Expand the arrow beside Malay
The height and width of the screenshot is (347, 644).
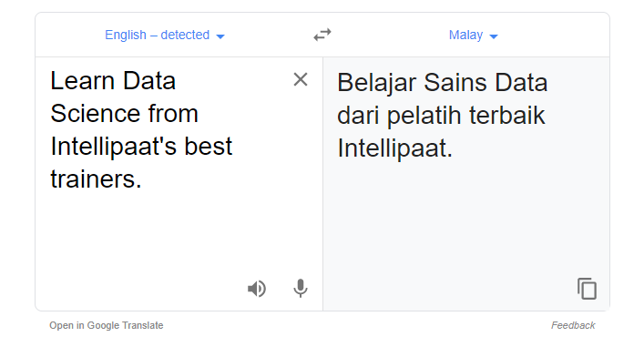[494, 36]
